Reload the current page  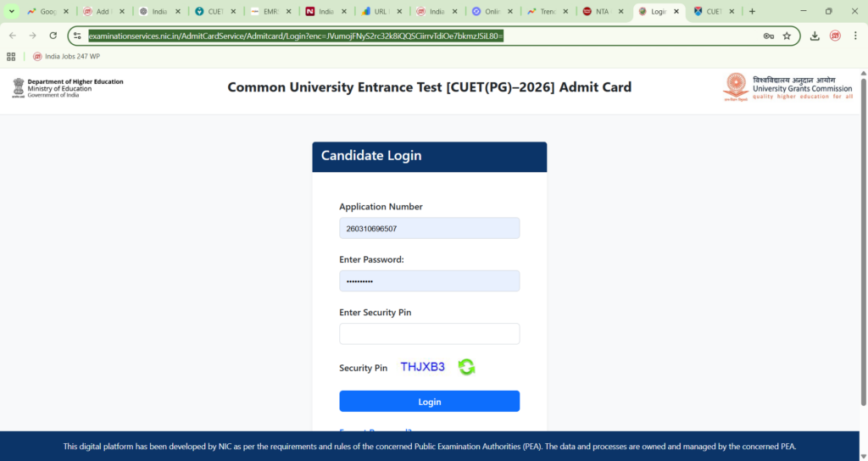point(53,36)
